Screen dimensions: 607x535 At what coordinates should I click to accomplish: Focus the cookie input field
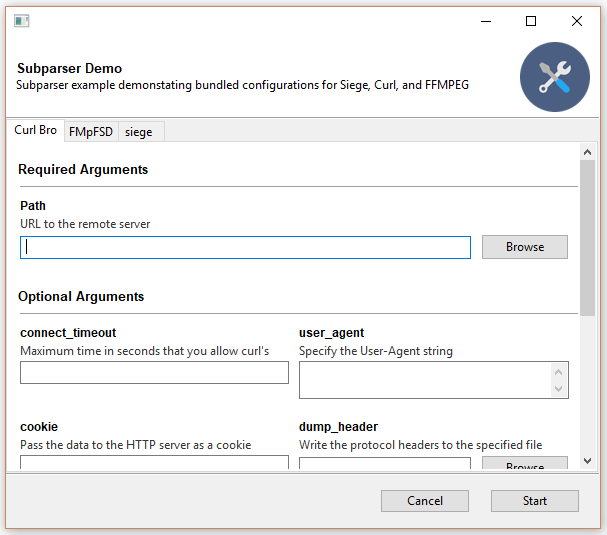click(x=154, y=463)
